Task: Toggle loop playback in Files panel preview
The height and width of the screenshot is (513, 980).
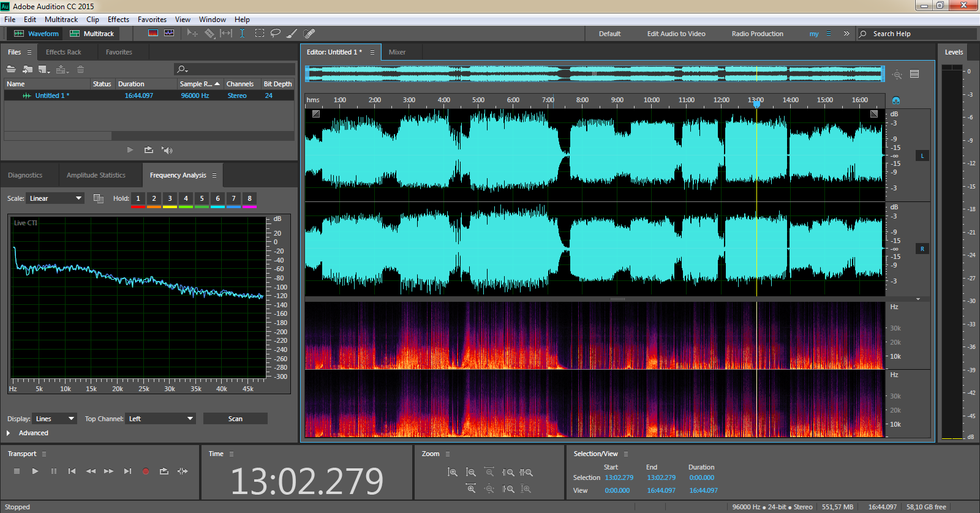Action: pyautogui.click(x=148, y=150)
